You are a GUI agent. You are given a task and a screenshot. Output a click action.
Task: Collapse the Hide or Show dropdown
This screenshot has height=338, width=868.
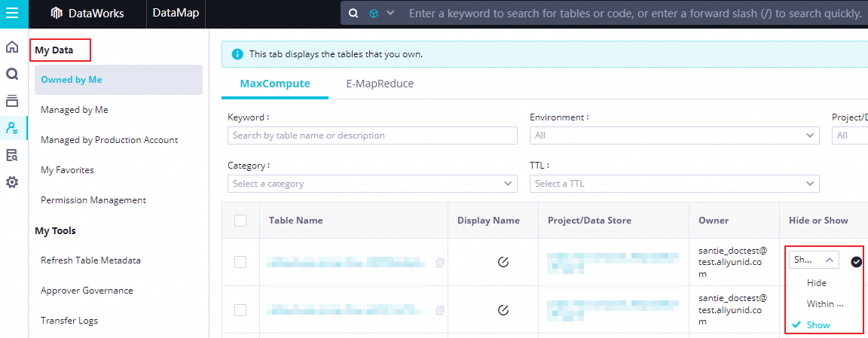pyautogui.click(x=814, y=260)
